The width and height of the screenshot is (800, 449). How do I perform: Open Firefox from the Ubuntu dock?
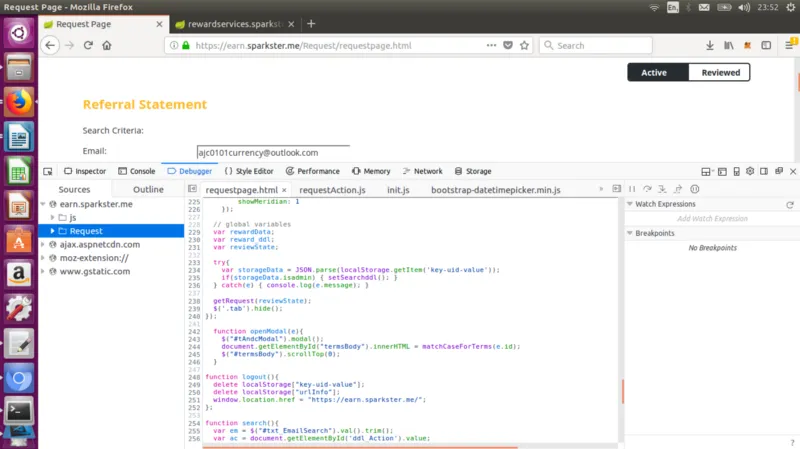[x=19, y=102]
